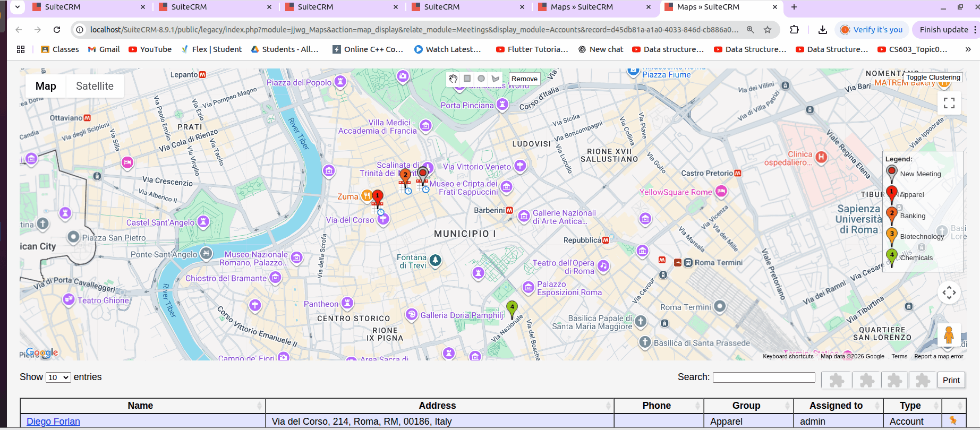Click the table Search input field

[763, 377]
